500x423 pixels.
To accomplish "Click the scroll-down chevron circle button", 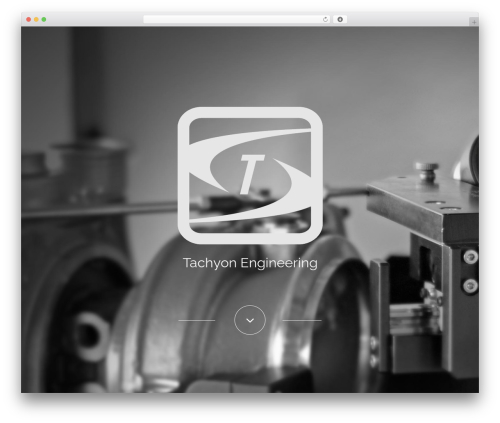I will point(250,320).
